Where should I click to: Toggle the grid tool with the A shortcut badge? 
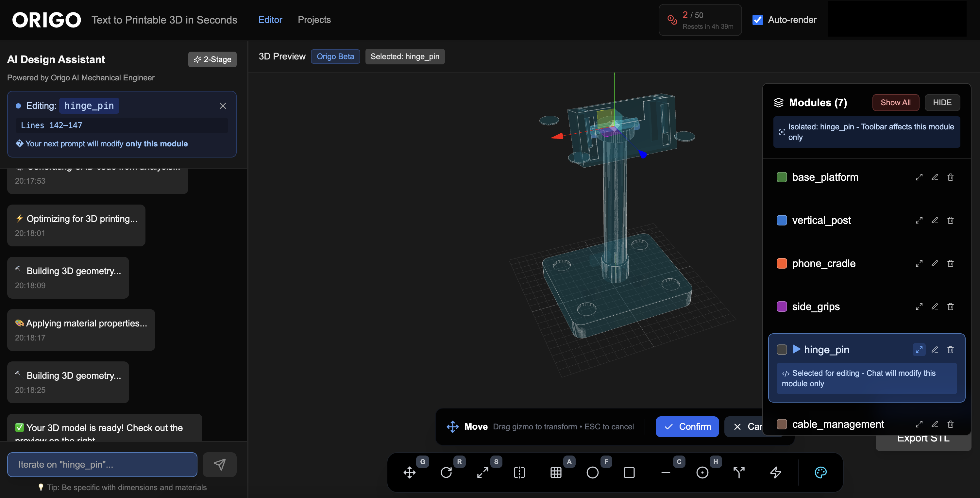pos(556,473)
